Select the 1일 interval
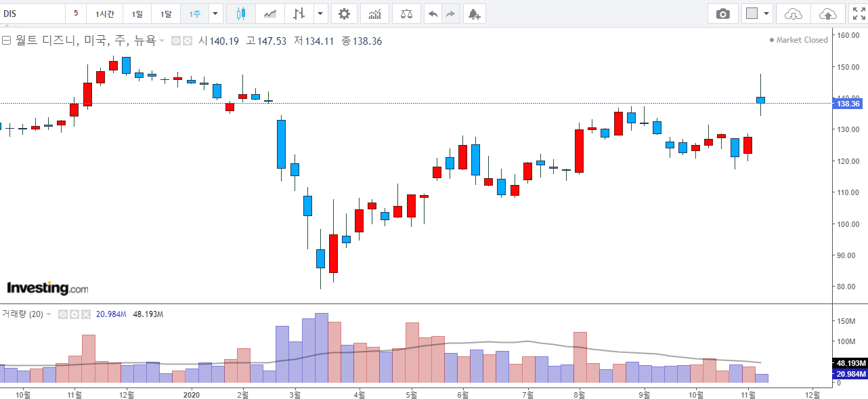This screenshot has height=399, width=868. (x=137, y=14)
